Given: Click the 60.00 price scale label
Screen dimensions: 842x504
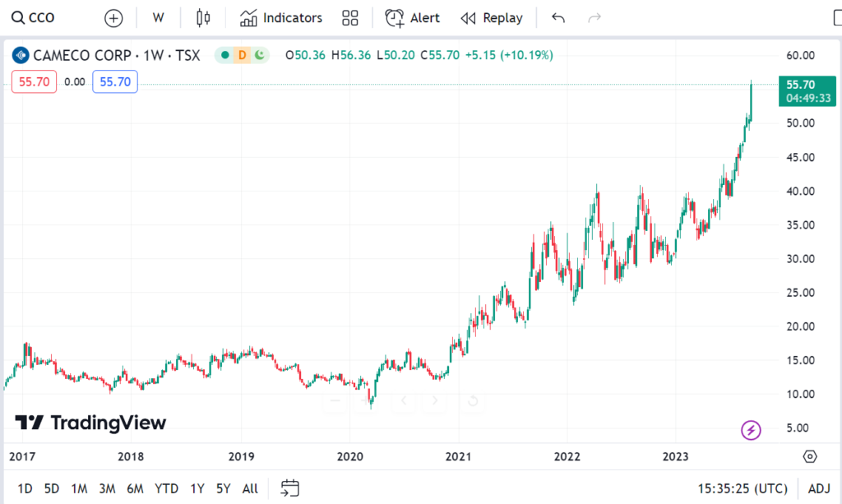Looking at the screenshot, I should (x=800, y=55).
